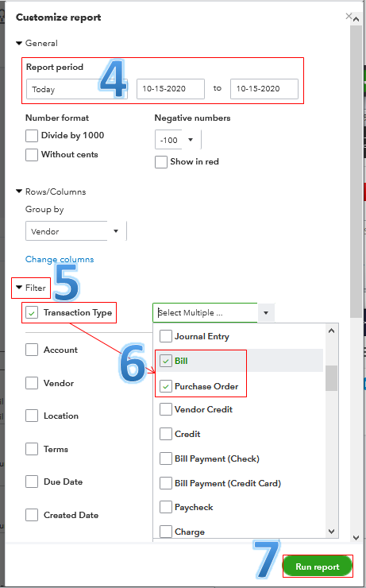Check Bill Payment (Credit Card) option
This screenshot has width=366, height=588.
tap(166, 483)
